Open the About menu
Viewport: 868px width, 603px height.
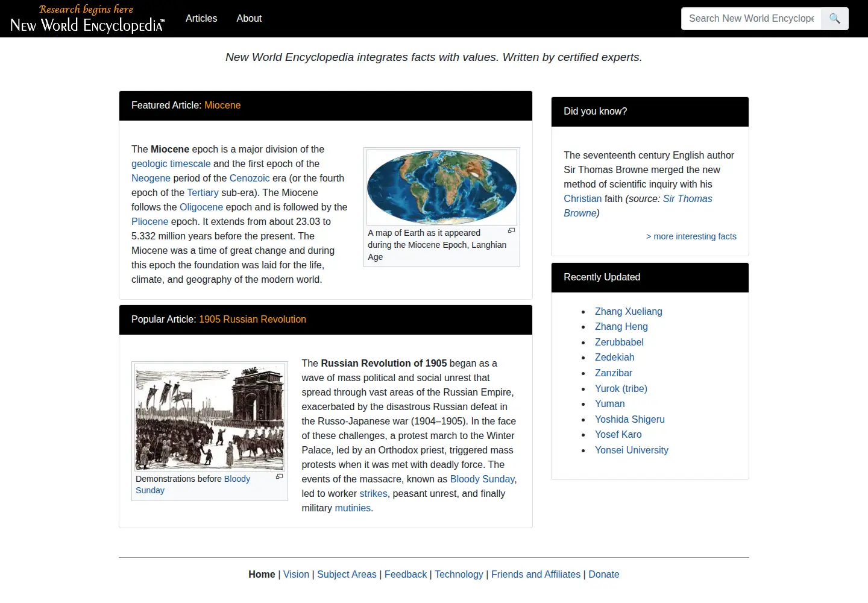249,19
